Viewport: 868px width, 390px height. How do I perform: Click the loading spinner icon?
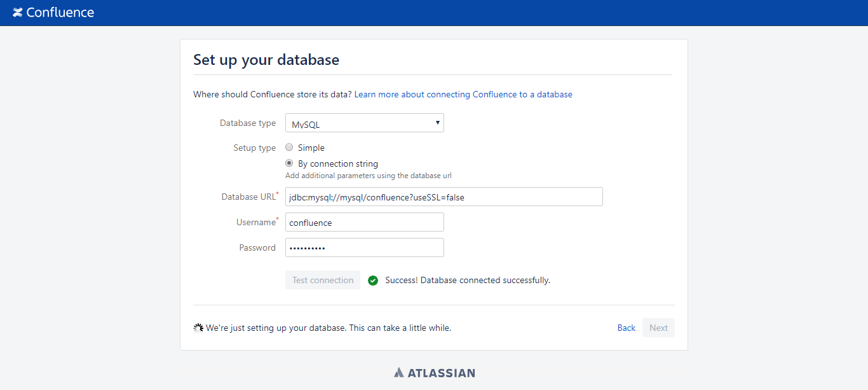point(198,328)
